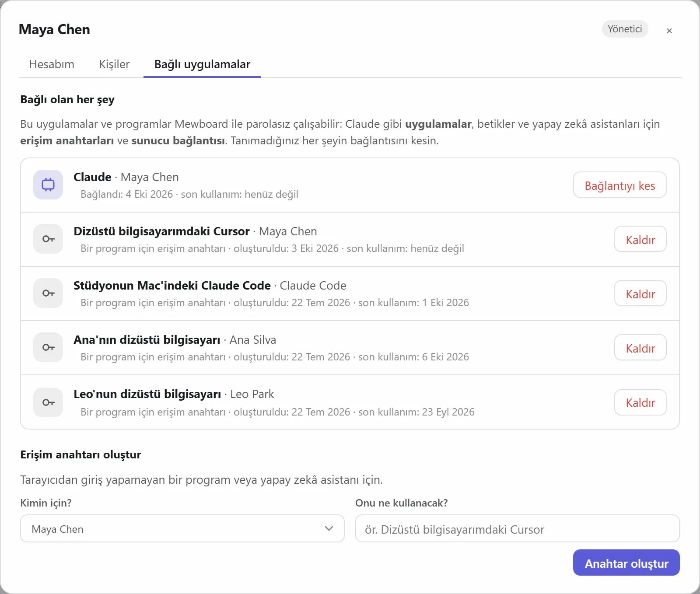Select the Claude · Maya Chen entry title

pyautogui.click(x=126, y=177)
